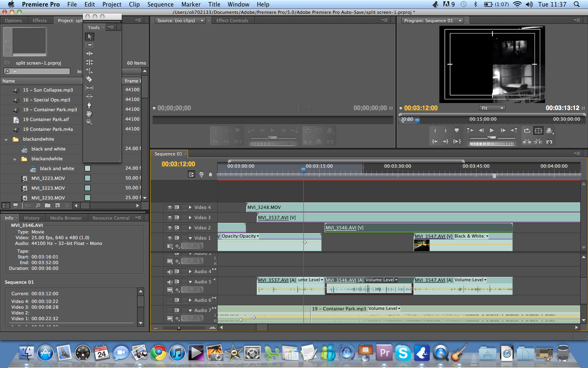Collapse the Audio 5 track

pos(190,282)
